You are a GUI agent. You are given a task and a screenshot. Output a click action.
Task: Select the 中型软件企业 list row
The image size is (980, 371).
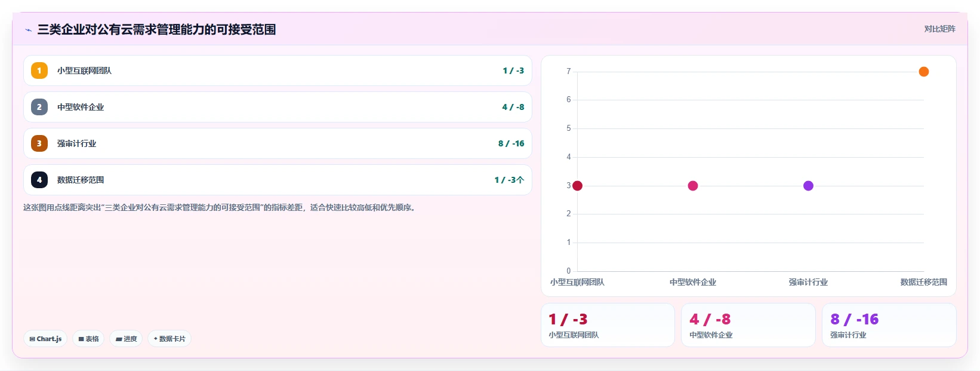(278, 107)
